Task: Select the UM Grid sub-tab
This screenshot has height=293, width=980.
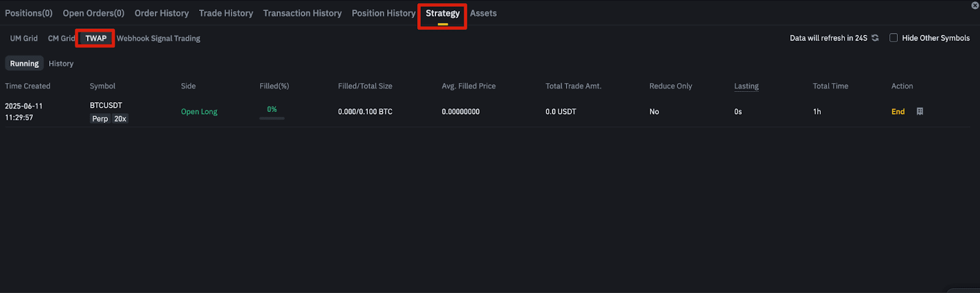Action: point(24,38)
